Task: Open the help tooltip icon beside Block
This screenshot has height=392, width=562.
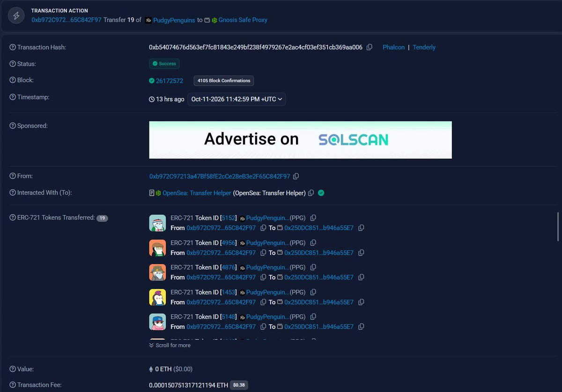Action: [x=13, y=80]
